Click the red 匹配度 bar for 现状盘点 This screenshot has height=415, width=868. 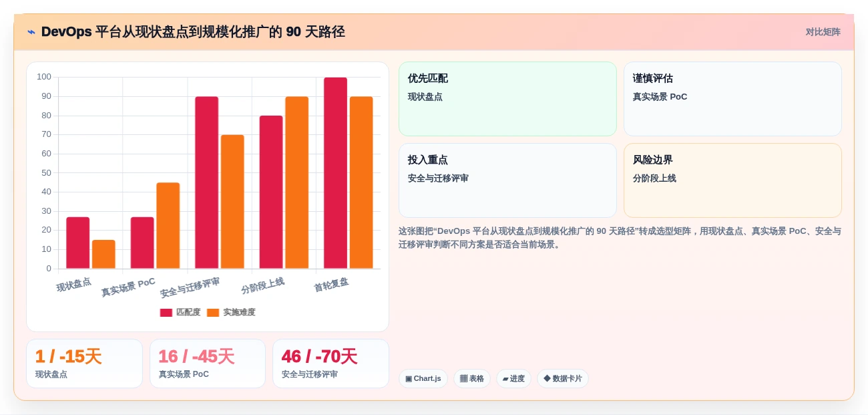coord(78,243)
